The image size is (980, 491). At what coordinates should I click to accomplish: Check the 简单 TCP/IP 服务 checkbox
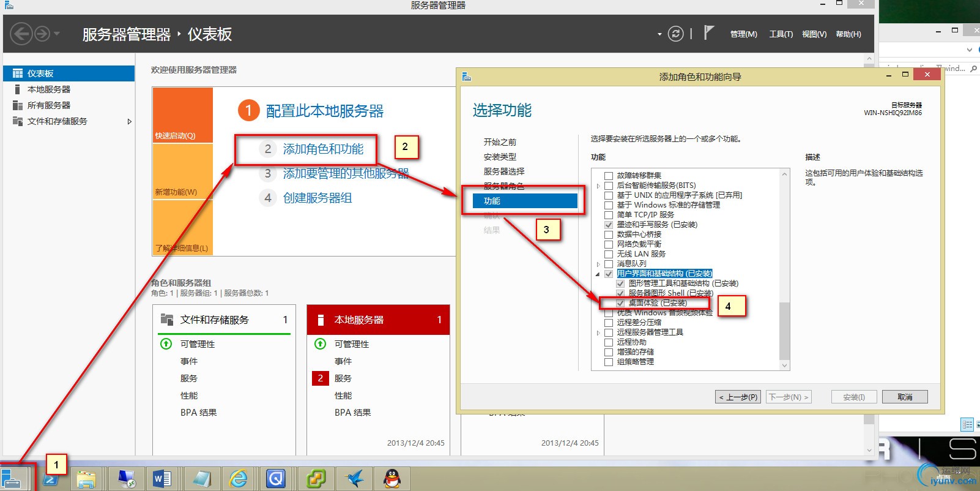609,215
